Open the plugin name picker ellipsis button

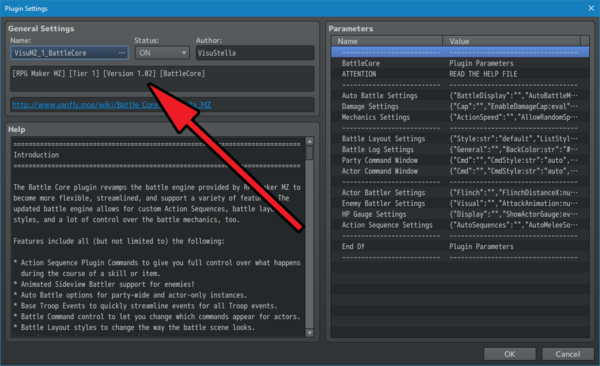pyautogui.click(x=122, y=53)
